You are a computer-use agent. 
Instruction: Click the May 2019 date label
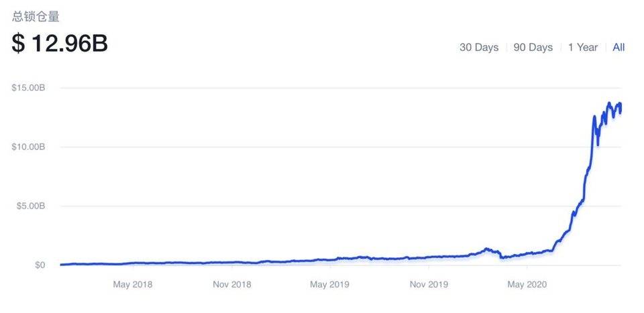[330, 284]
